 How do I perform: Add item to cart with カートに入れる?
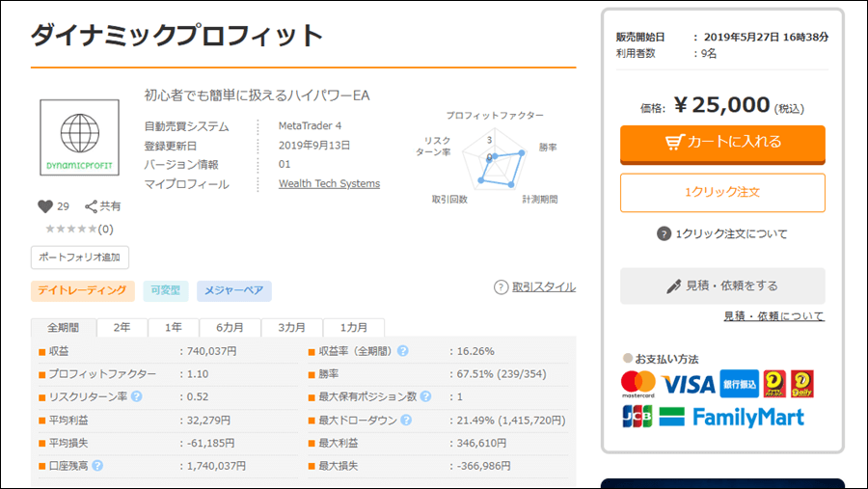(722, 143)
